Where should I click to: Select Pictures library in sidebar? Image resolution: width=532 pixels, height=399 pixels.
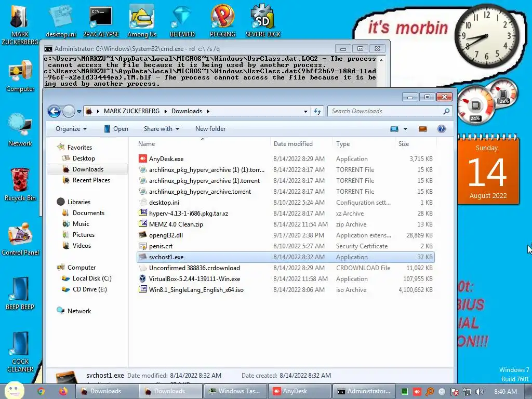click(x=84, y=234)
